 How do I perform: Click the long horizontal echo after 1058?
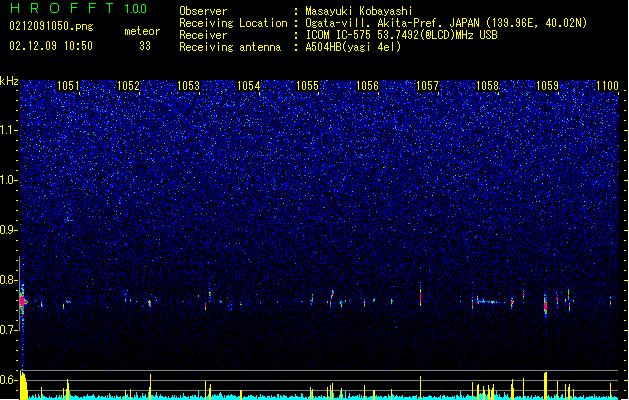point(487,302)
